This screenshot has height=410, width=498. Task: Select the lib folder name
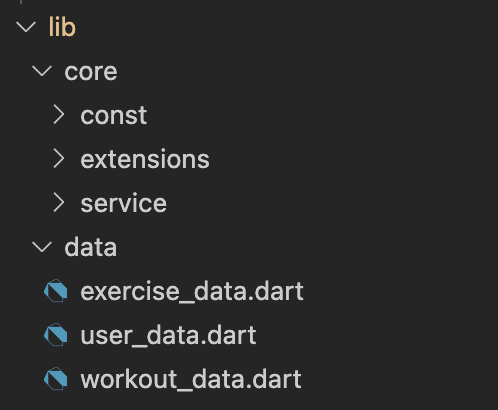pos(62,27)
